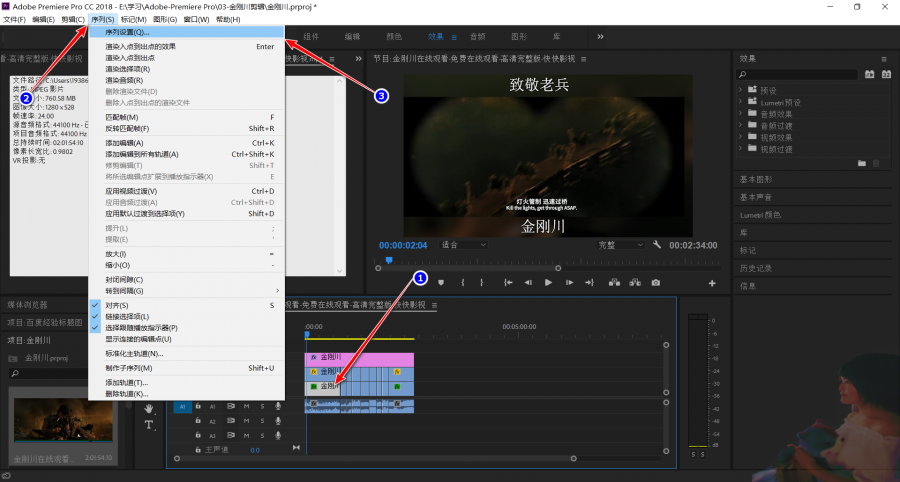The width and height of the screenshot is (900, 482).
Task: Expand the 预设 folder in Effects
Action: coord(740,90)
